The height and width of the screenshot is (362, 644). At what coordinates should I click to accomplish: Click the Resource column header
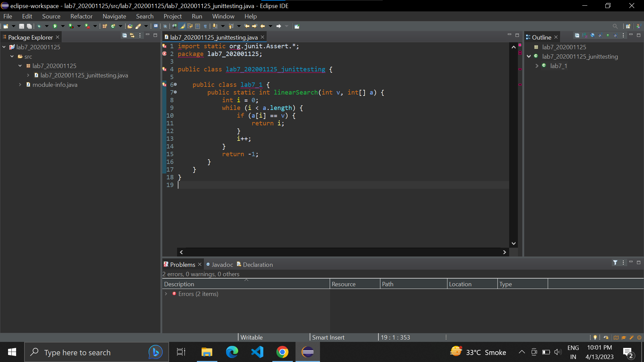355,284
